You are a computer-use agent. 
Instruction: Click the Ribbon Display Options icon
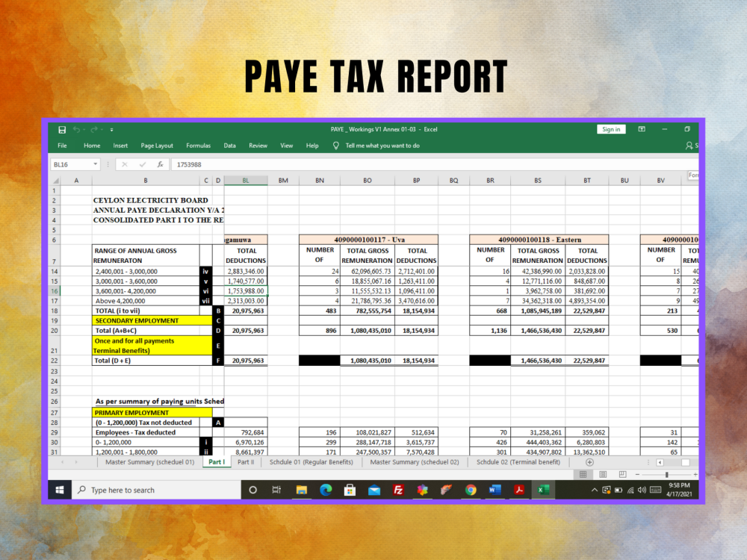[642, 129]
